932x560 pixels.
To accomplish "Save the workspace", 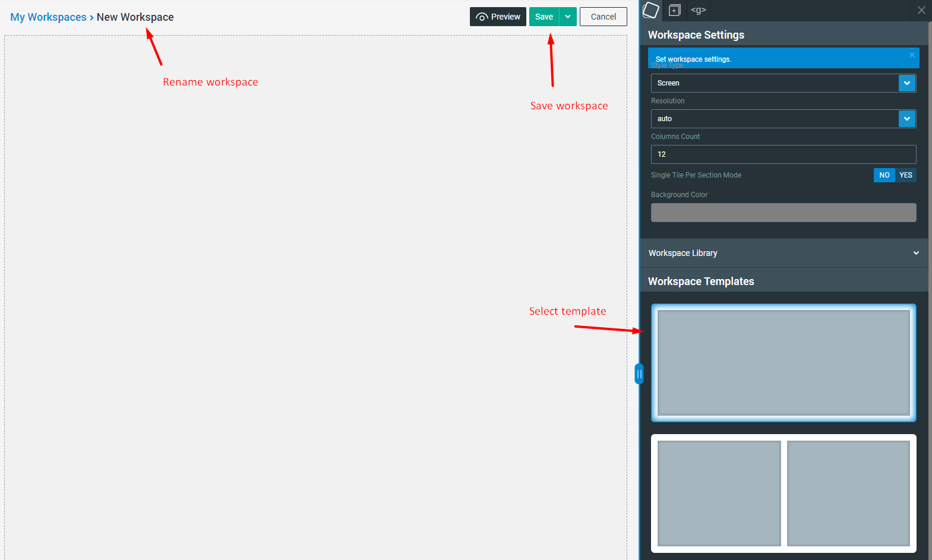I will [x=544, y=17].
